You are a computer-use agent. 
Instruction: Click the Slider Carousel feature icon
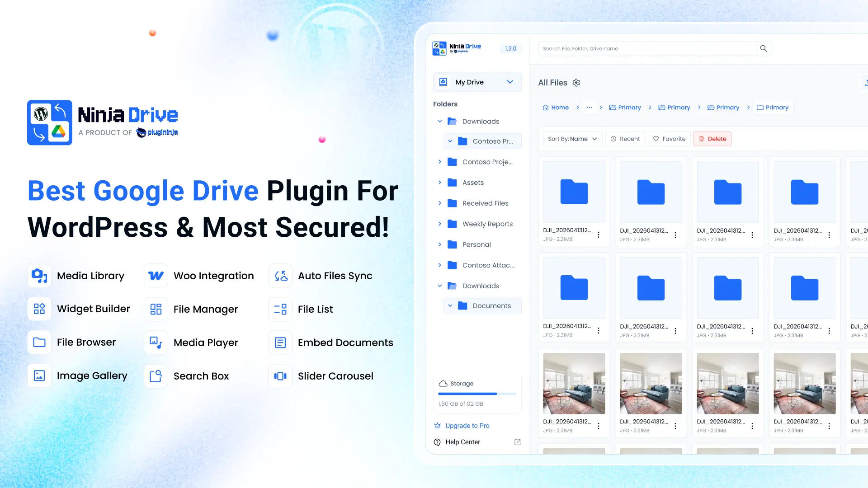[x=280, y=376]
